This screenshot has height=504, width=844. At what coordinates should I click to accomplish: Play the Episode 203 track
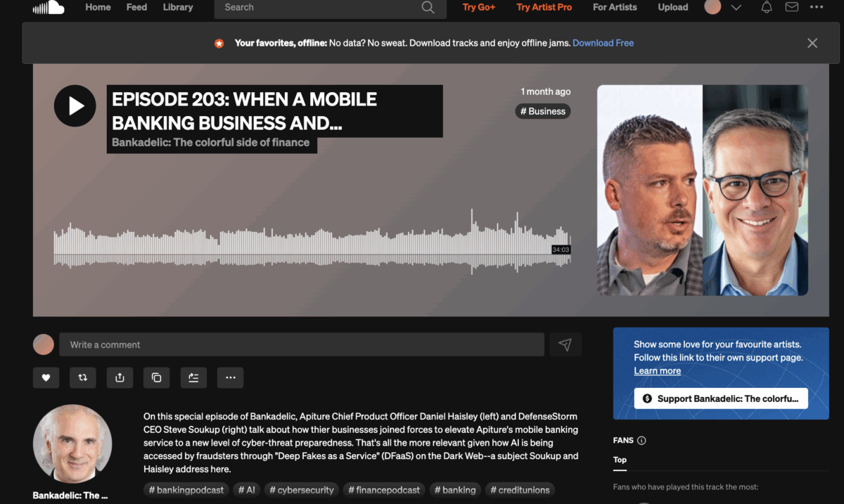[75, 105]
